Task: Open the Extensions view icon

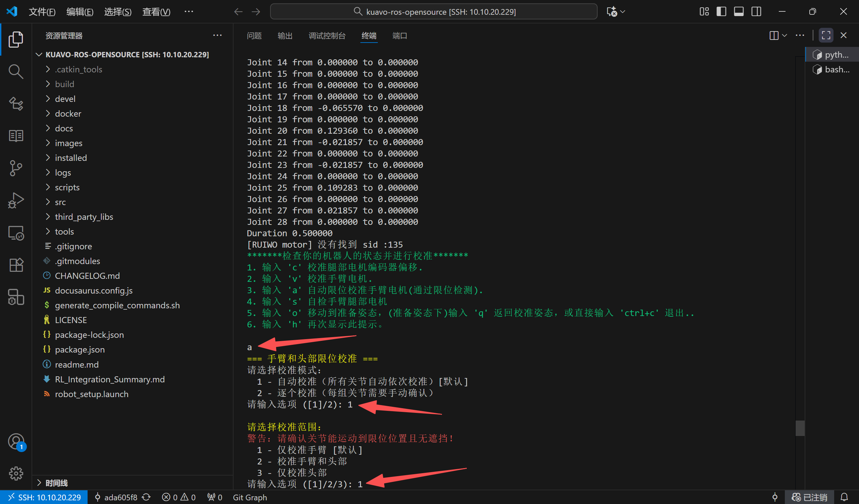Action: click(16, 265)
